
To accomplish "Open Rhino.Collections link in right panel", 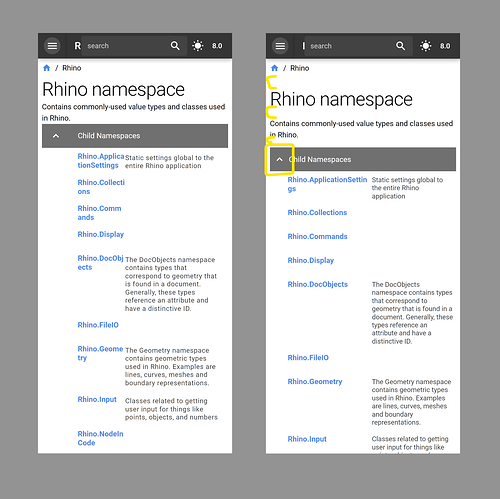I will 317,213.
